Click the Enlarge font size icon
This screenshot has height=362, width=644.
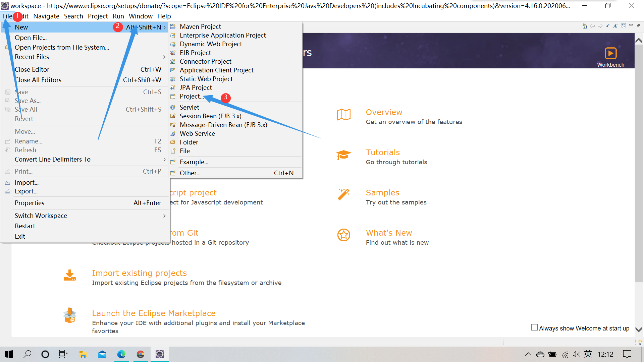615,26
